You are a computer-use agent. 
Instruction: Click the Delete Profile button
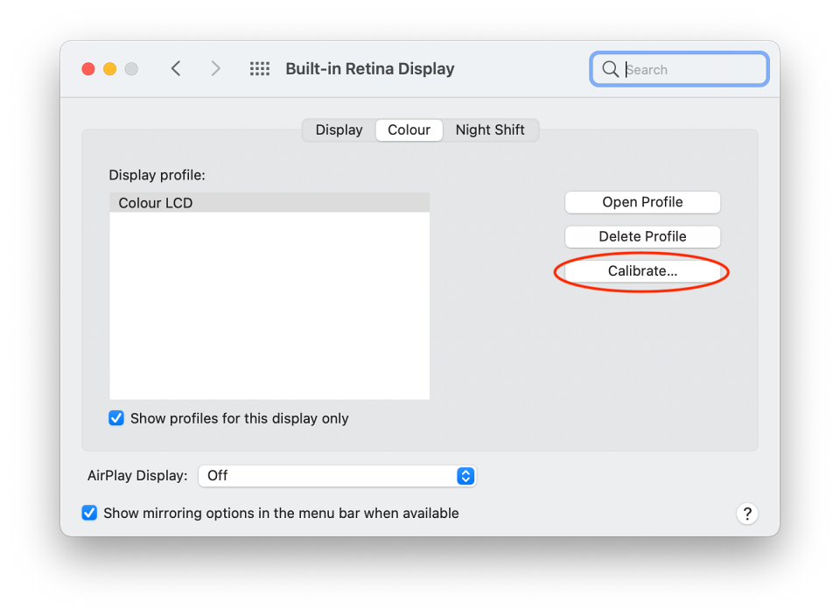(642, 236)
